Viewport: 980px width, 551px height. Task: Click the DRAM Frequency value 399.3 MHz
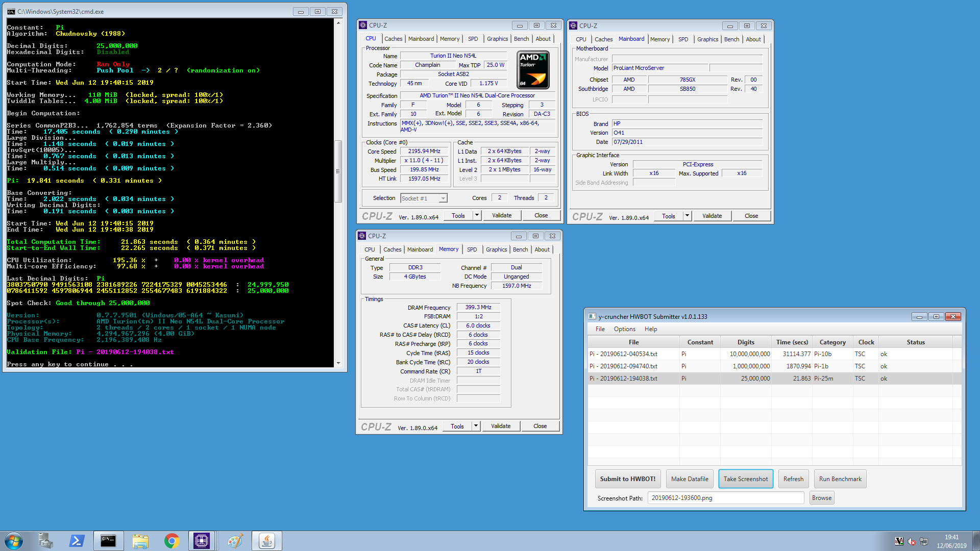(x=478, y=308)
